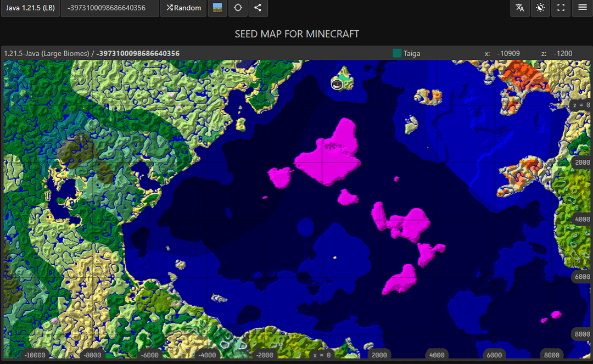Click the spawn point marker on the small island
The height and width of the screenshot is (364, 593).
pyautogui.click(x=337, y=83)
